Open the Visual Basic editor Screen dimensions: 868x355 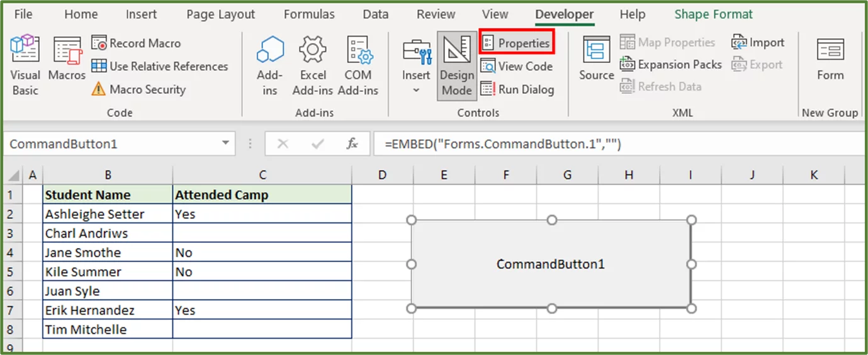25,65
